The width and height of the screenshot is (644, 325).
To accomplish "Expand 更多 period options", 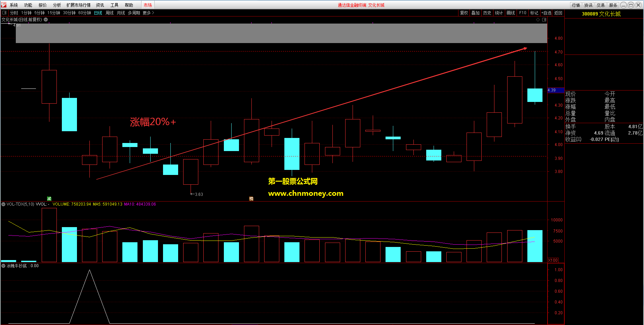I will [148, 13].
